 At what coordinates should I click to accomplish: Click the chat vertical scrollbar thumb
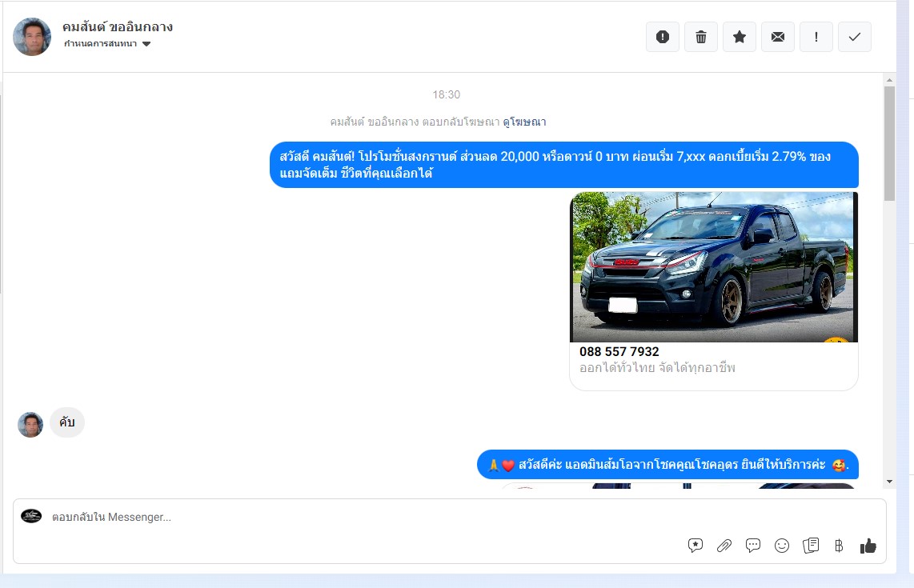pos(889,143)
